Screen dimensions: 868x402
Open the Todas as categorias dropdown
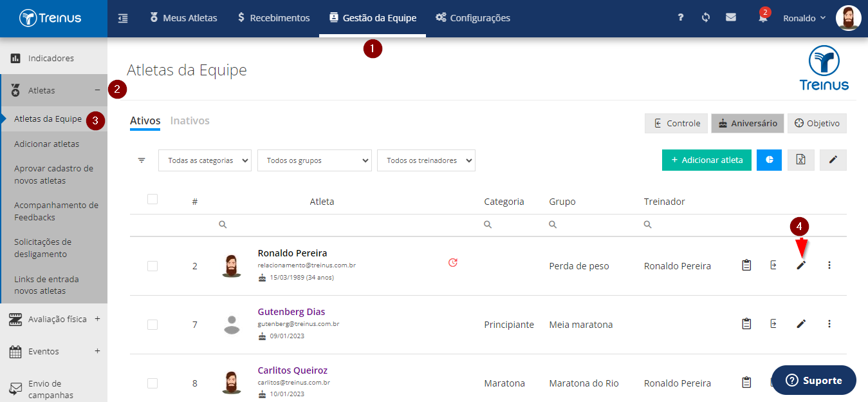(x=205, y=160)
